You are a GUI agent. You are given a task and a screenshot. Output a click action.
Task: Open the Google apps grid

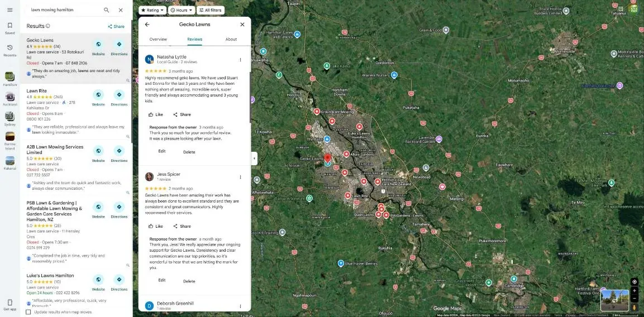pos(621,9)
